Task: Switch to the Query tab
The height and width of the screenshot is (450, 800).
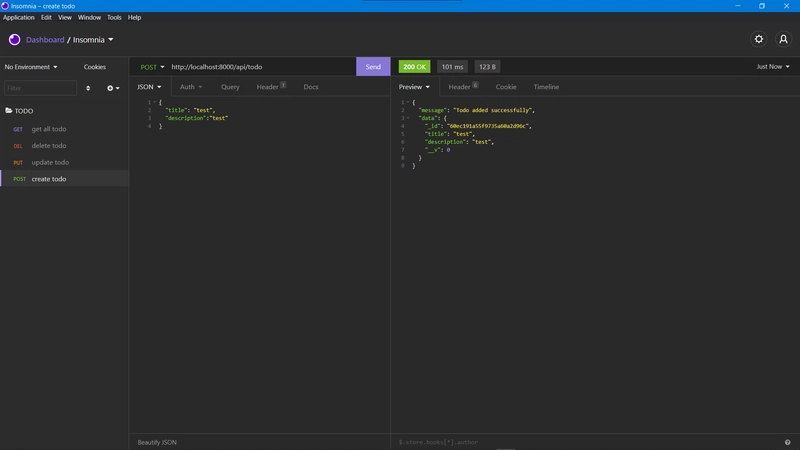Action: 230,87
